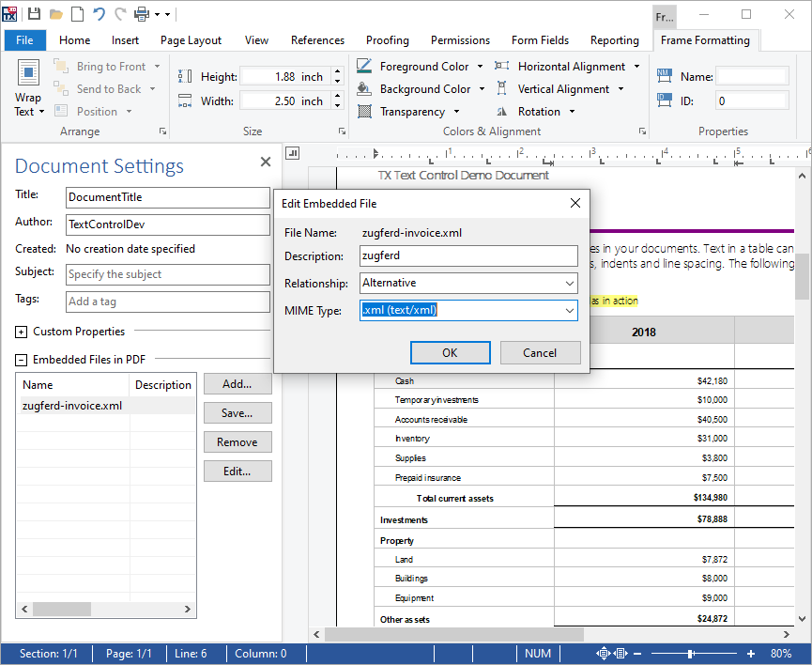Click the Remove button for embedded files
This screenshot has width=812, height=665.
pyautogui.click(x=237, y=442)
